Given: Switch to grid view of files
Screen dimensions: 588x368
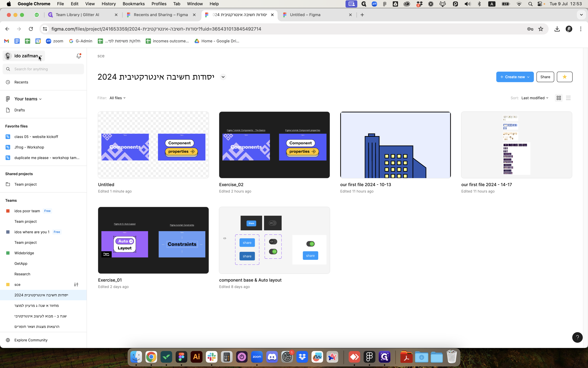Looking at the screenshot, I should [559, 98].
